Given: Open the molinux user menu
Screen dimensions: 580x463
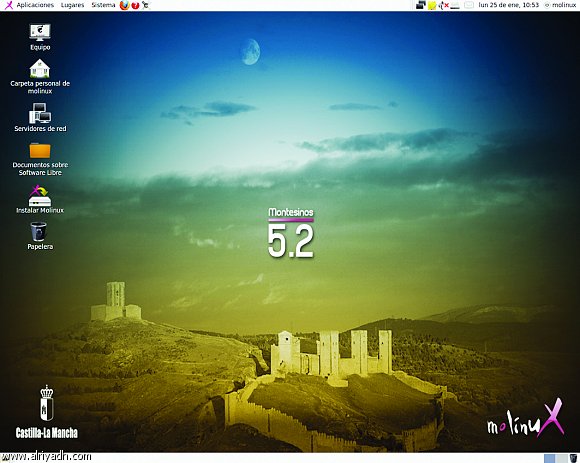Looking at the screenshot, I should click(560, 5).
